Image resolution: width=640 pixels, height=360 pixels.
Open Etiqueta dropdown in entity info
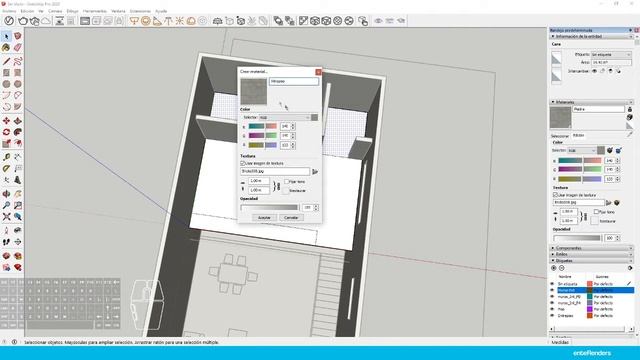pyautogui.click(x=611, y=54)
